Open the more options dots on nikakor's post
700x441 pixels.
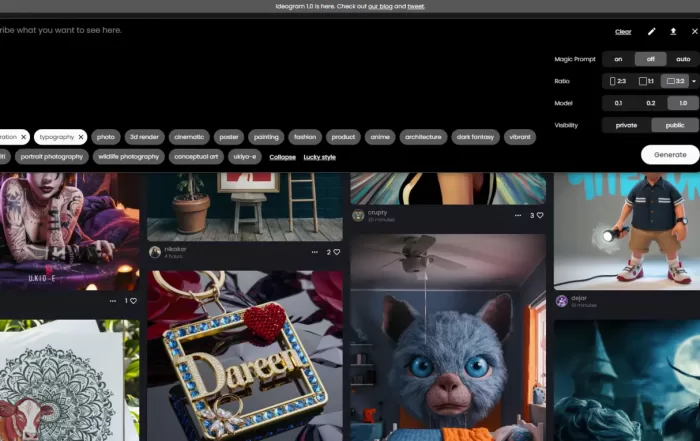[315, 252]
